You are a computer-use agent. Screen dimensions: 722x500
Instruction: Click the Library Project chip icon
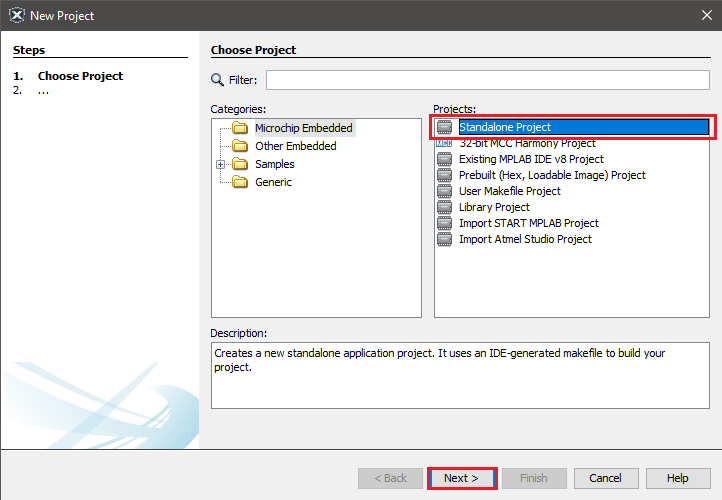point(444,207)
